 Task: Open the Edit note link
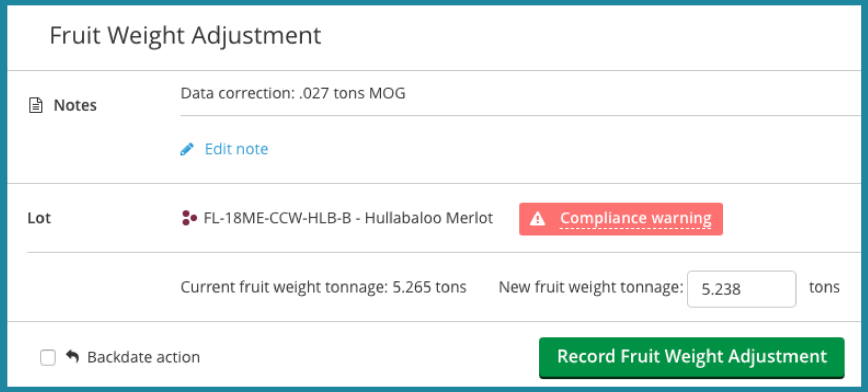(x=236, y=149)
